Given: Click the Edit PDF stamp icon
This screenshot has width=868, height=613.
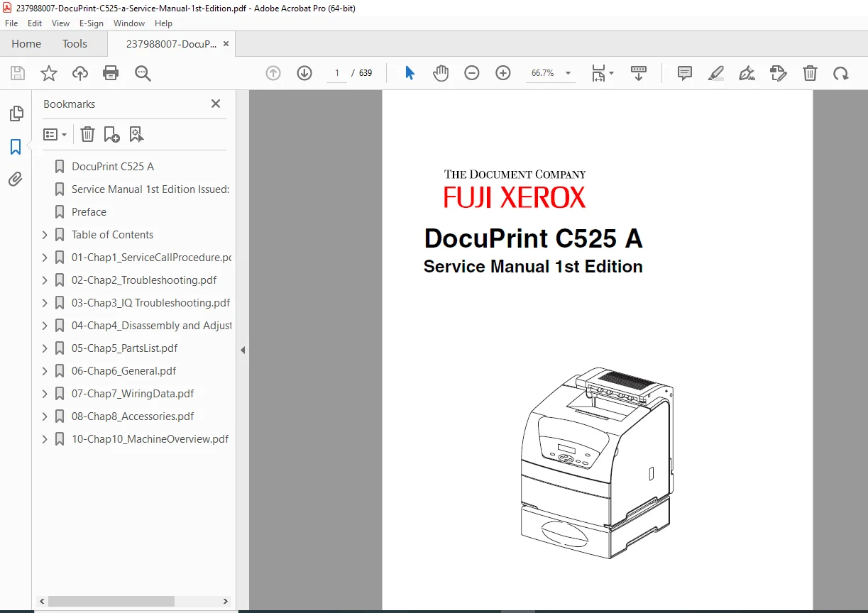Looking at the screenshot, I should (779, 73).
